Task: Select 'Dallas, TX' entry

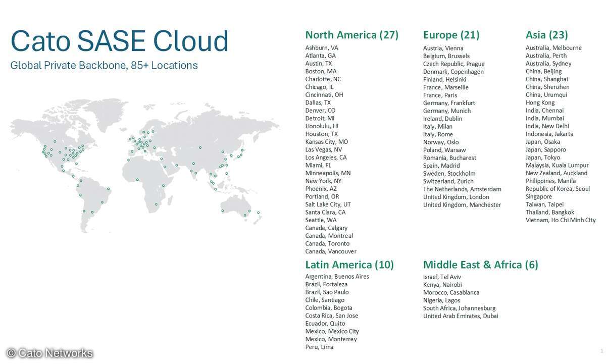Action: click(x=318, y=102)
